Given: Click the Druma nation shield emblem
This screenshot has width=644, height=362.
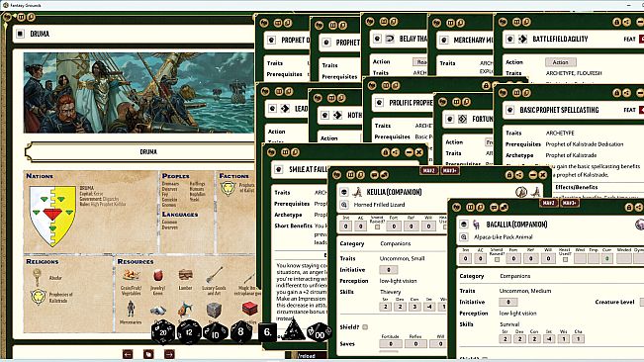Looking at the screenshot, I should 52,216.
